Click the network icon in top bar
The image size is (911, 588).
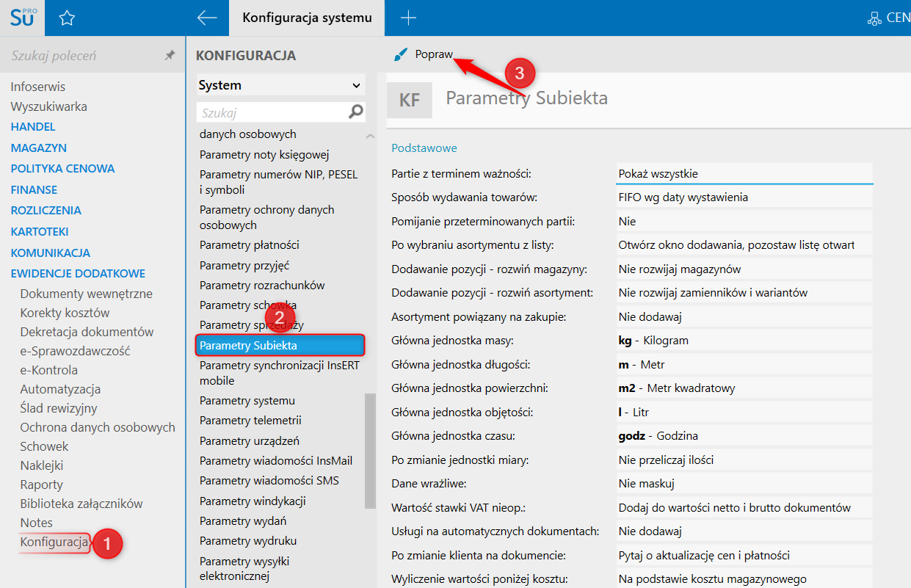(874, 18)
